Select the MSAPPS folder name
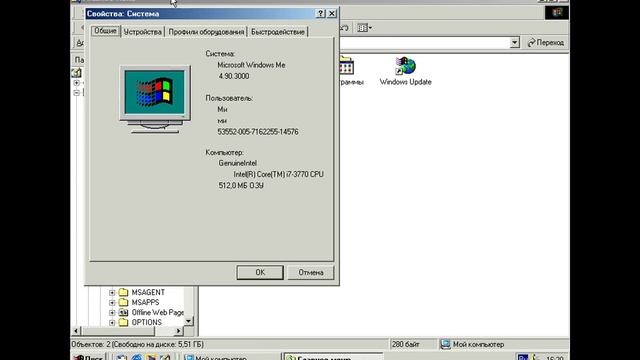 click(x=145, y=302)
